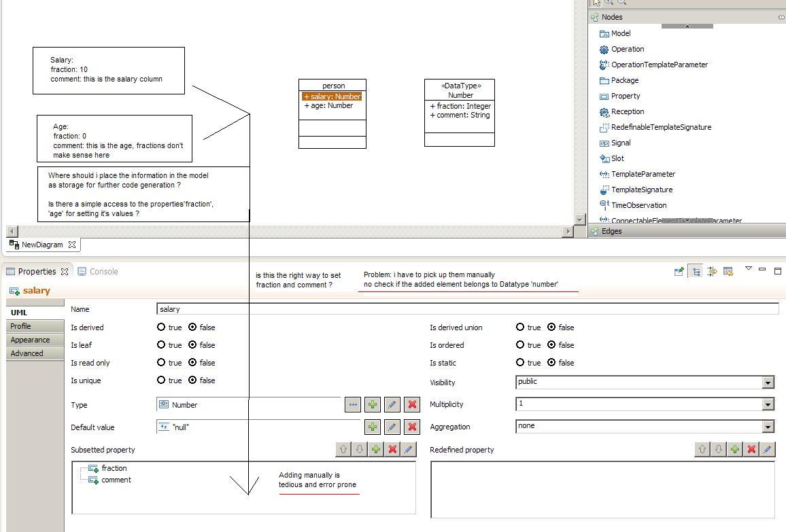The width and height of the screenshot is (786, 532).
Task: Open the Visibility dropdown
Action: (768, 383)
